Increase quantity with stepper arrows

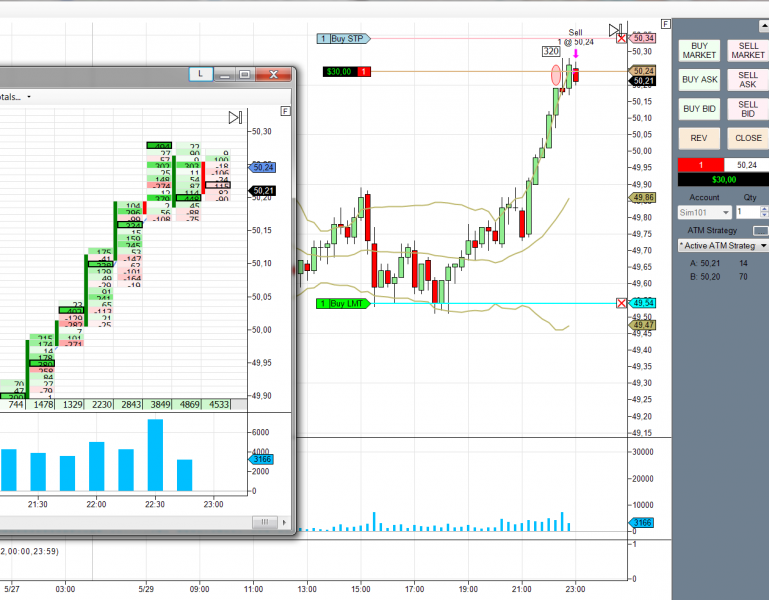tap(764, 209)
